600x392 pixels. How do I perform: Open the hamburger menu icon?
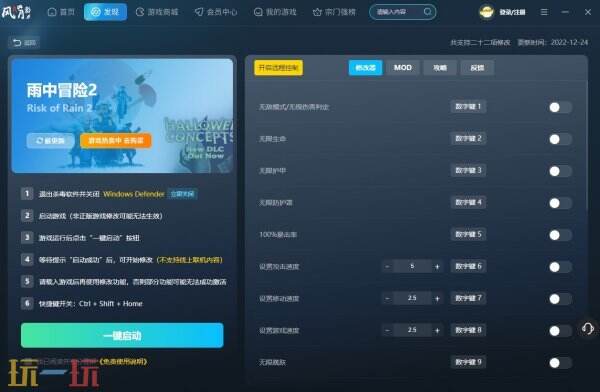(x=544, y=12)
